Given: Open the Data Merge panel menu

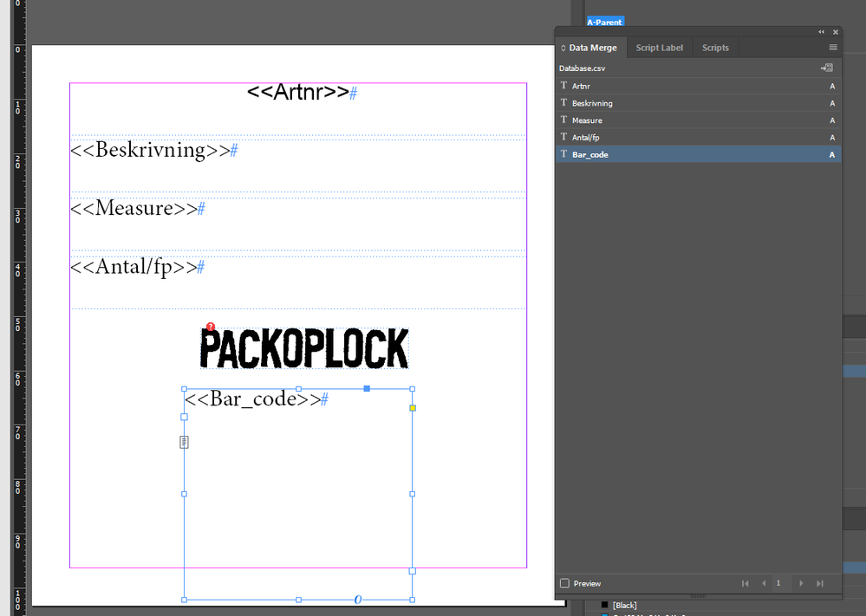Looking at the screenshot, I should (833, 48).
